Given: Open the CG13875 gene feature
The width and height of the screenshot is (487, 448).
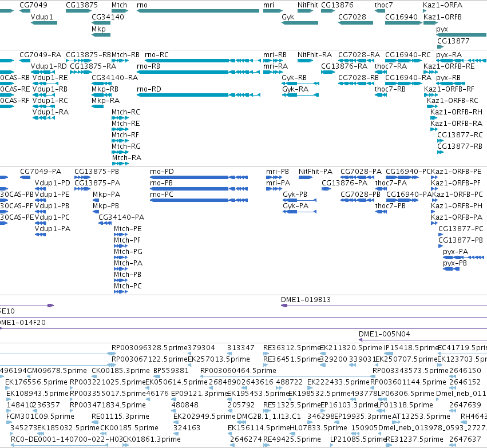Looking at the screenshot, I should 79,11.
